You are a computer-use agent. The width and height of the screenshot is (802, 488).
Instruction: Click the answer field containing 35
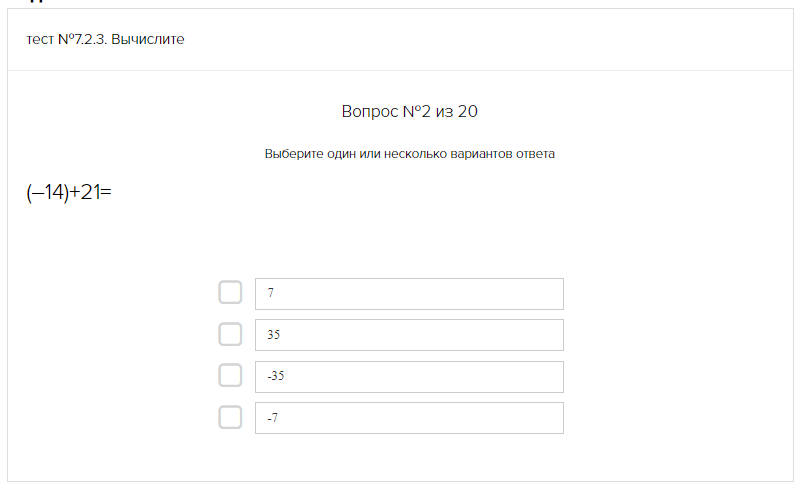click(x=409, y=335)
